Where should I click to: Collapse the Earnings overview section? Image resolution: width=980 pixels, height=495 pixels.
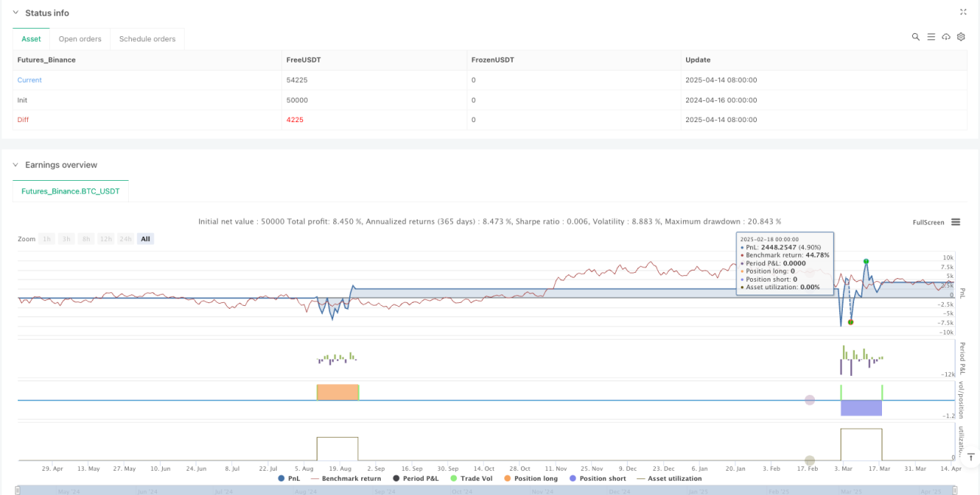(x=16, y=165)
